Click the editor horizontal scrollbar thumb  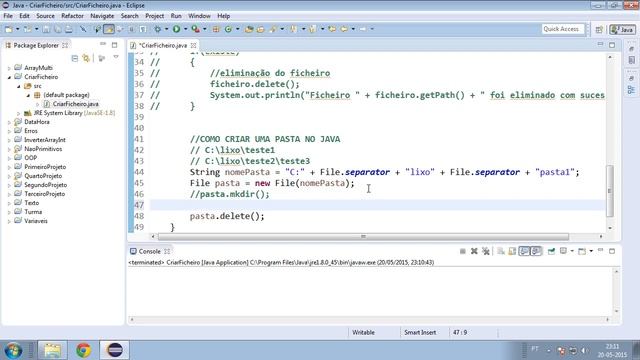[x=363, y=237]
